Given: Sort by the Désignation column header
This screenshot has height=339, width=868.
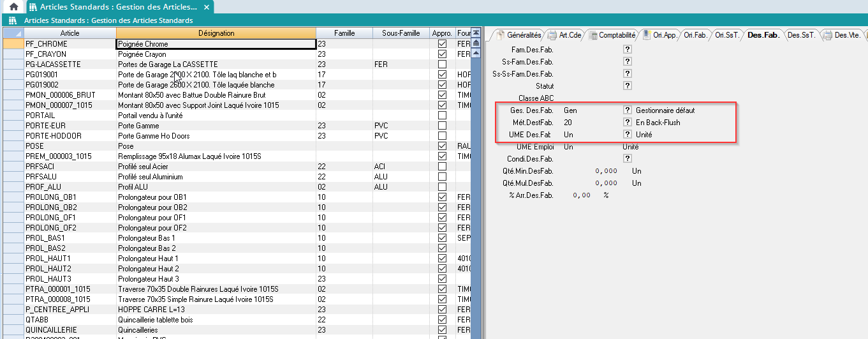Looking at the screenshot, I should pos(216,33).
